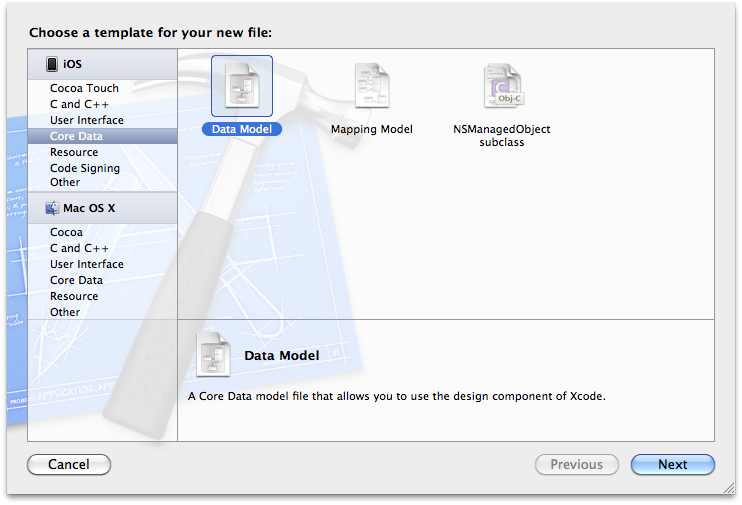Image resolution: width=742 pixels, height=505 pixels.
Task: Select Core Data under iOS
Action: pos(103,136)
